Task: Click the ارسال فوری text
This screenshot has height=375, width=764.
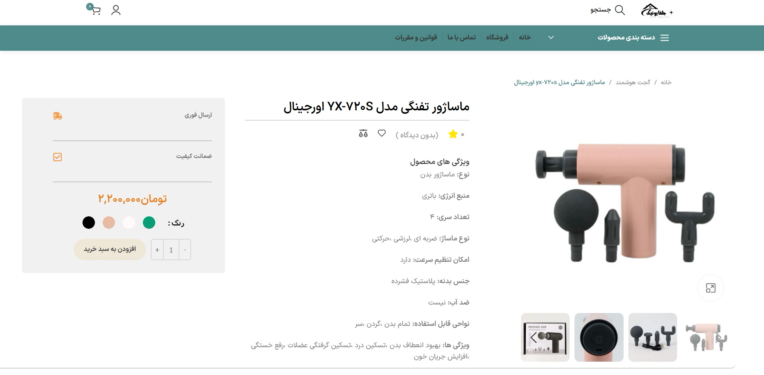Action: (198, 115)
